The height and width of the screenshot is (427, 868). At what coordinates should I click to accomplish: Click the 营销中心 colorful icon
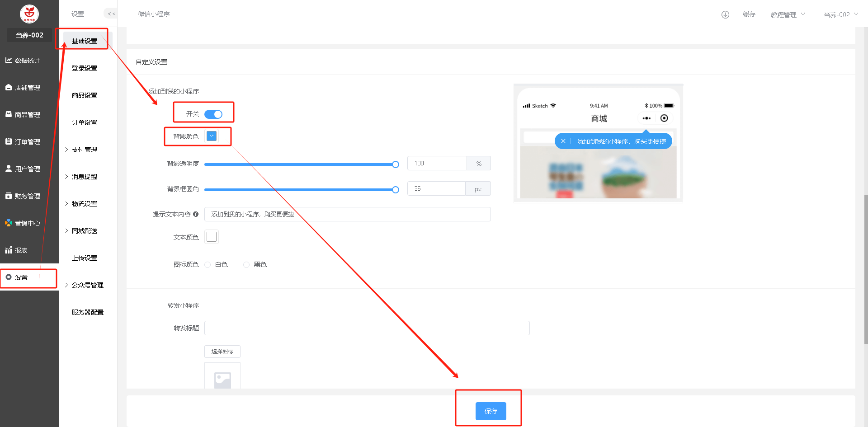(x=9, y=223)
